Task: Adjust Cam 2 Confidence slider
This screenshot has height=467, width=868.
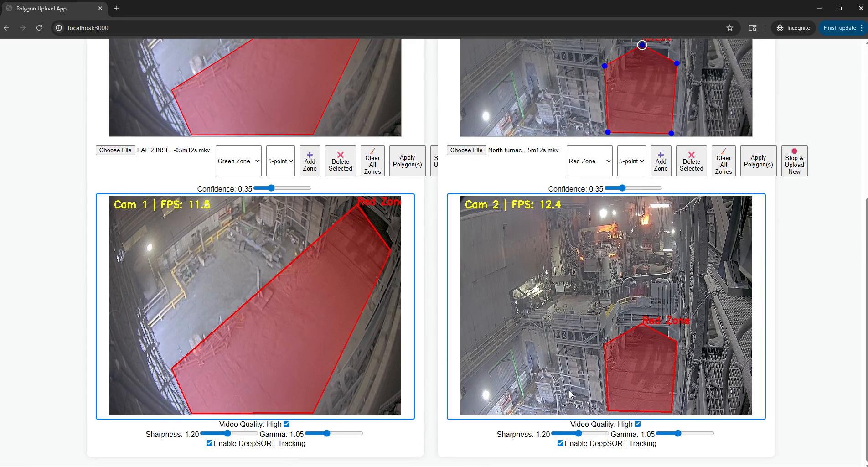Action: click(634, 188)
